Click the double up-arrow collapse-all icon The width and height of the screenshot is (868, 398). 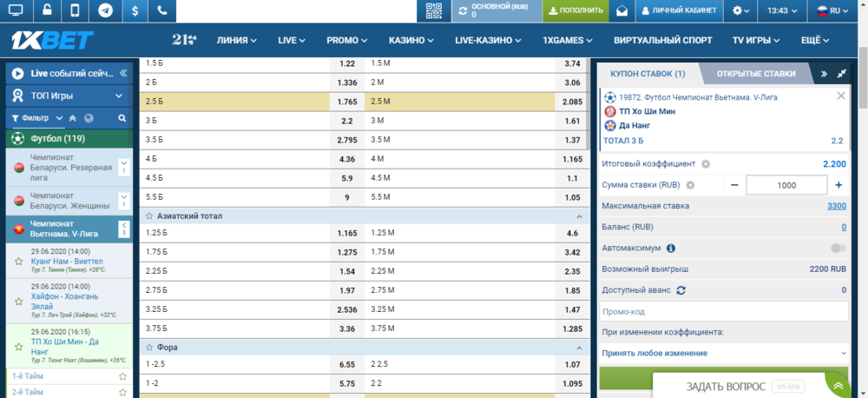coord(72,118)
